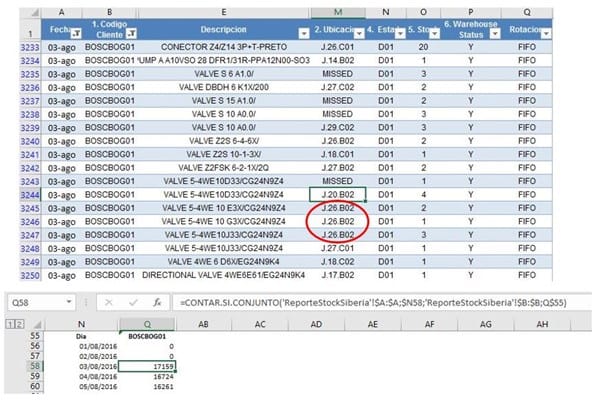Select row 3244 header
The height and width of the screenshot is (413, 600).
pos(15,194)
